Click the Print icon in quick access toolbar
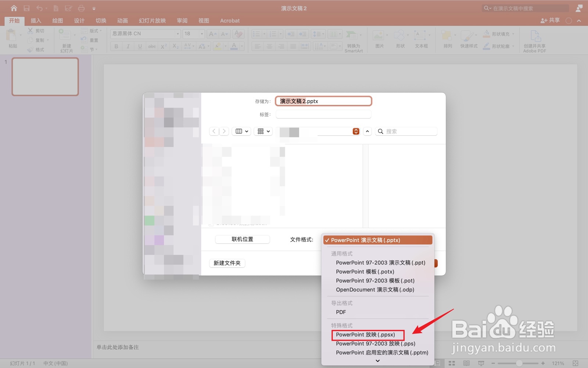This screenshot has width=588, height=368. pyautogui.click(x=81, y=8)
